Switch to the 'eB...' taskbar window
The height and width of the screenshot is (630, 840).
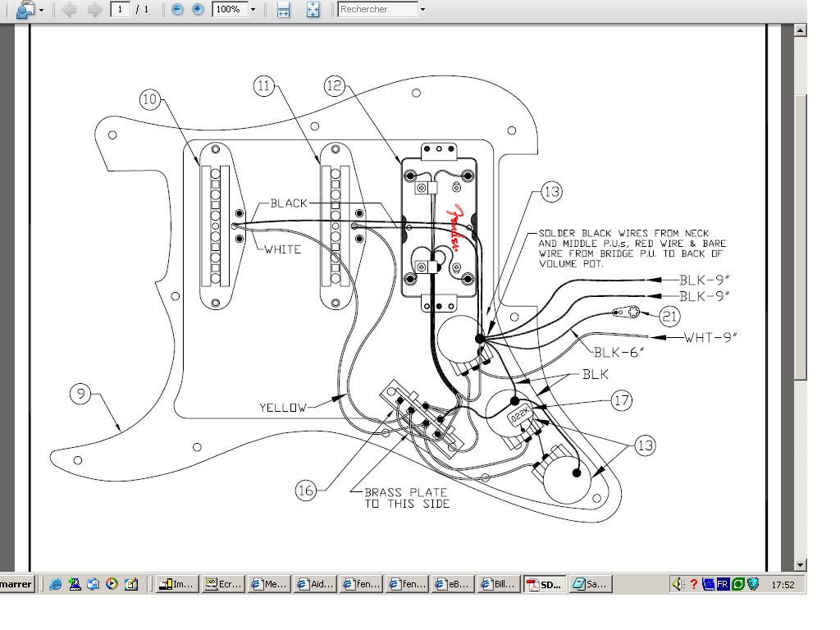(454, 584)
